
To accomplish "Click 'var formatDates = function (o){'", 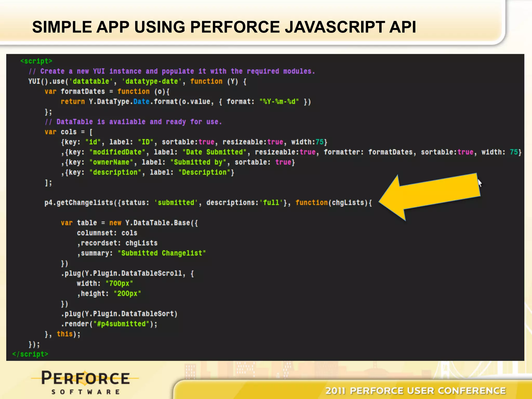I will tap(107, 91).
